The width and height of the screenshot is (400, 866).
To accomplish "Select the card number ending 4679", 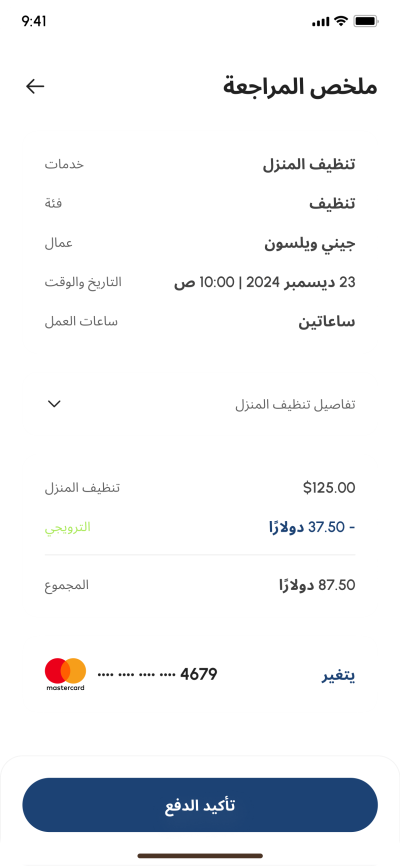I will 157,674.
